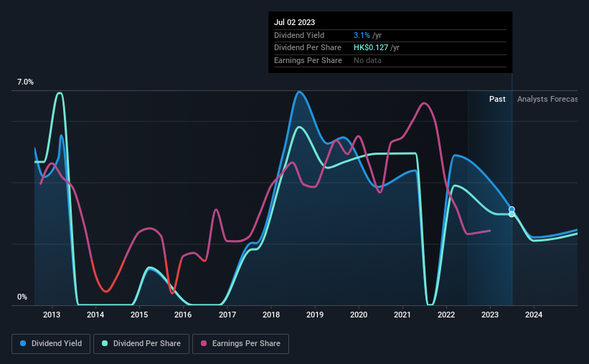This screenshot has height=364, width=589.
Task: Select the 2024 year label on axis
Action: (534, 315)
